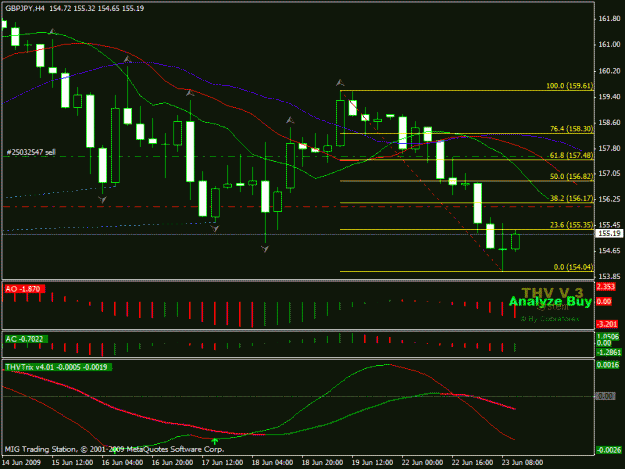Click the AO scale value 2.353
This screenshot has width=625, height=469.
606,287
